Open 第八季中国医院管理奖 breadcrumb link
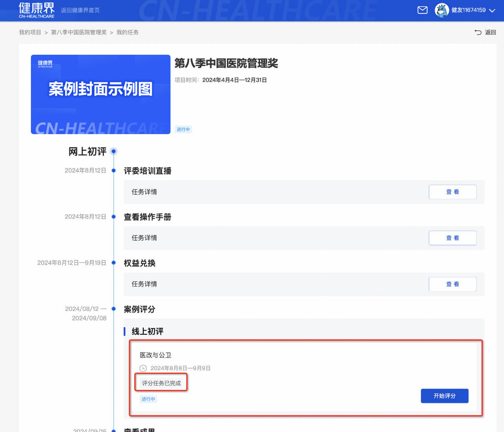This screenshot has width=504, height=432. pos(79,32)
